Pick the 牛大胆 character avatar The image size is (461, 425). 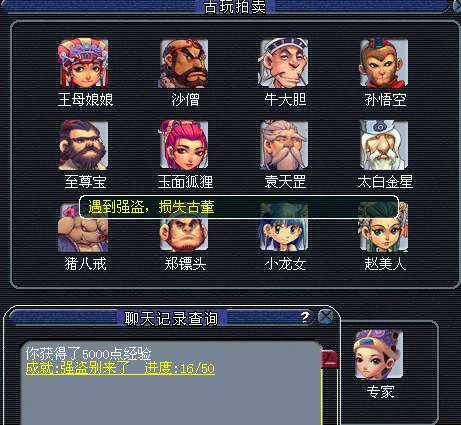(284, 63)
